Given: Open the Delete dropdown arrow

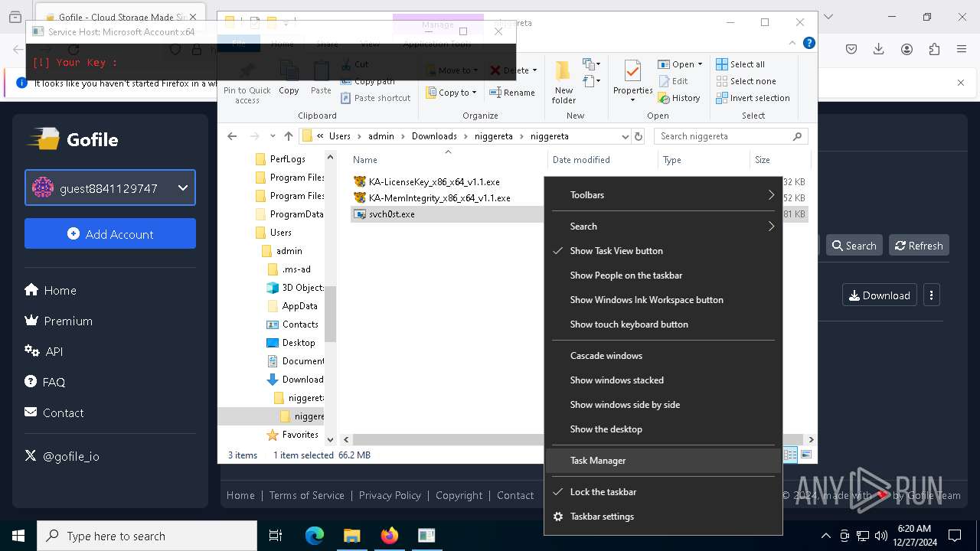Looking at the screenshot, I should pyautogui.click(x=534, y=70).
